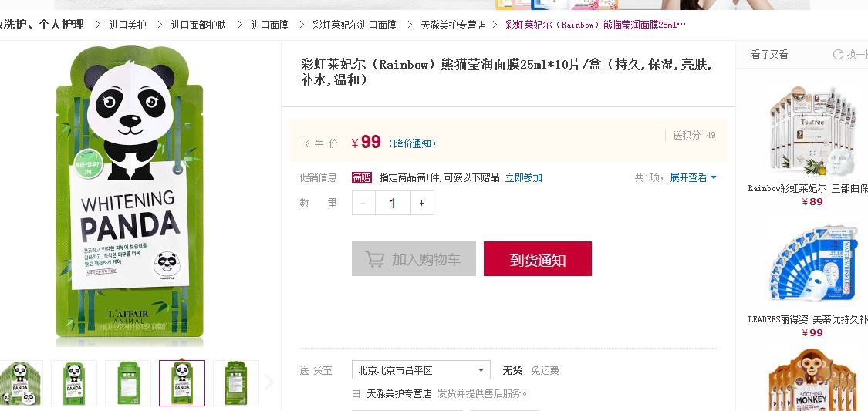Open the LEADERS blue mask recommendation image
The width and height of the screenshot is (868, 411).
tap(813, 266)
